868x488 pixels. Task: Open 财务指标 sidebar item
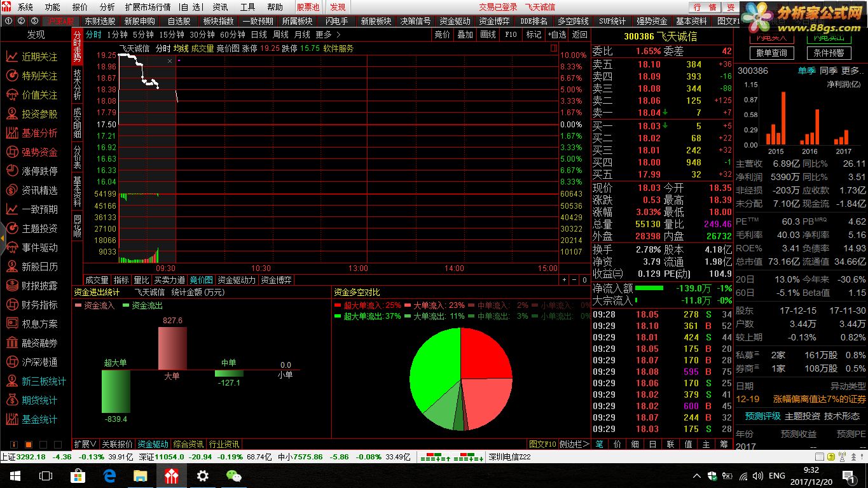pos(32,305)
